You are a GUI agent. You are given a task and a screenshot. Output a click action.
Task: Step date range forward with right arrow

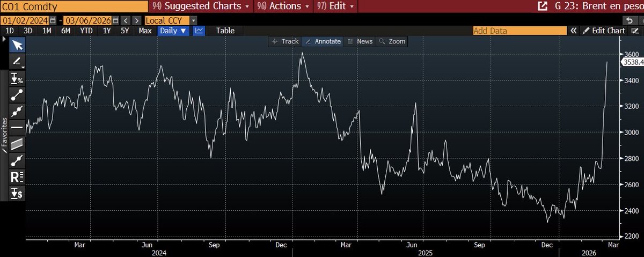click(x=136, y=20)
